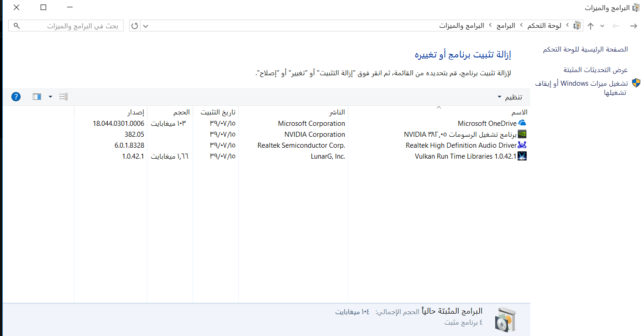644x336 pixels.
Task: Expand chevron after البرامج breadcrumb
Action: (490, 26)
